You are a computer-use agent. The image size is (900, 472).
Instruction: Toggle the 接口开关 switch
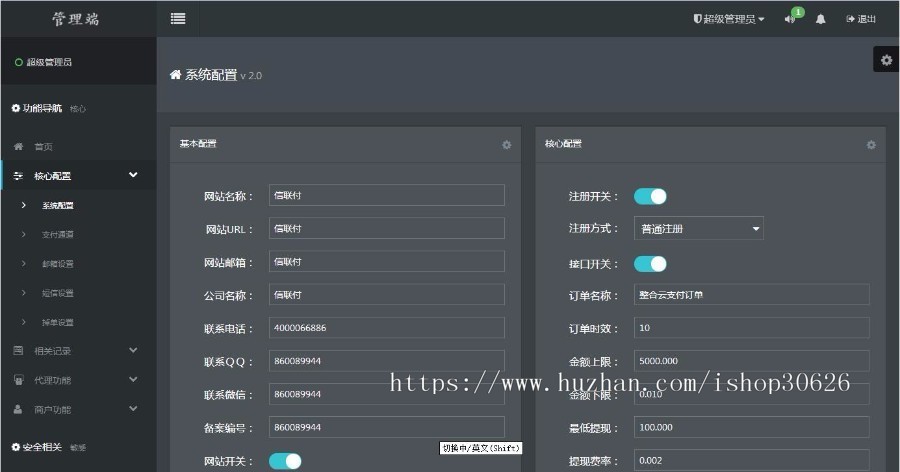(x=650, y=264)
